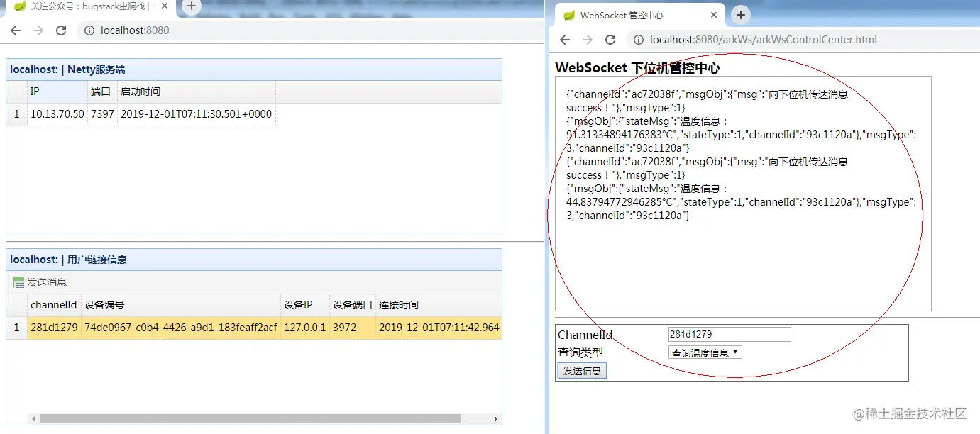Click the IP column header in Netty table
Viewport: 980px width, 434px height.
[57, 91]
